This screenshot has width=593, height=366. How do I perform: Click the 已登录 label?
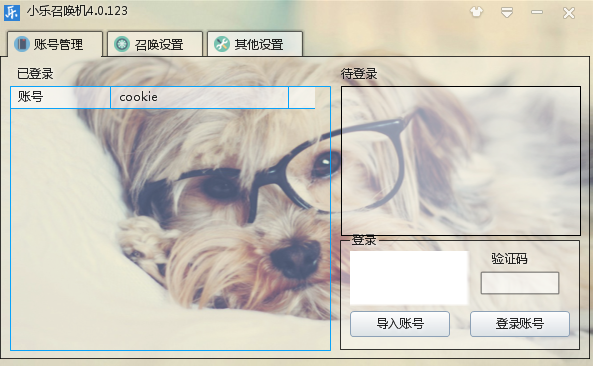[35, 74]
